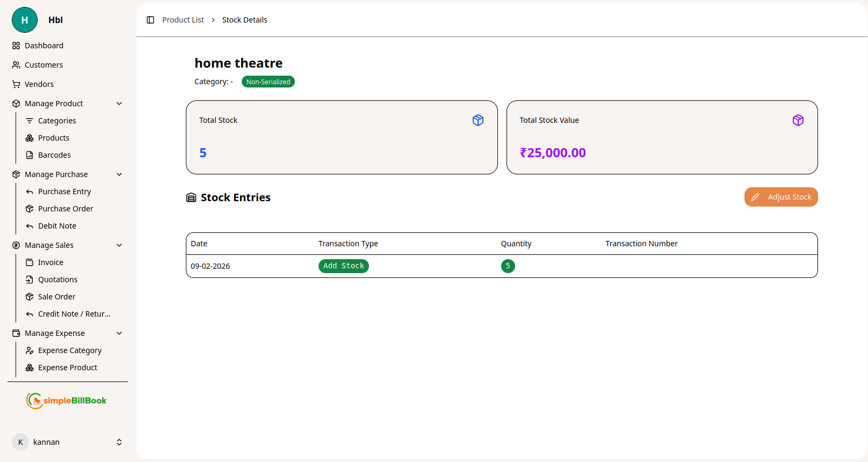This screenshot has width=868, height=462.
Task: Click the Hbl avatar circle
Action: tap(25, 20)
